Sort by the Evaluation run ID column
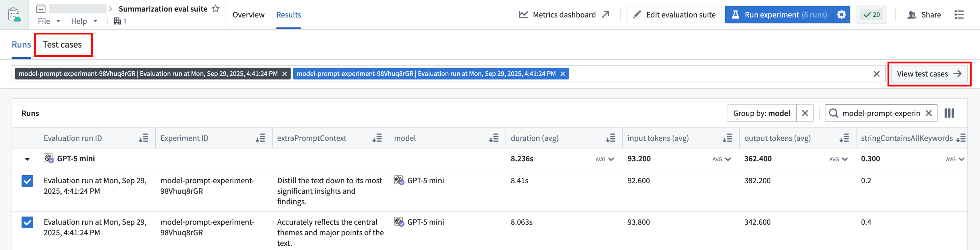Viewport: 980px width, 250px height. tap(143, 138)
